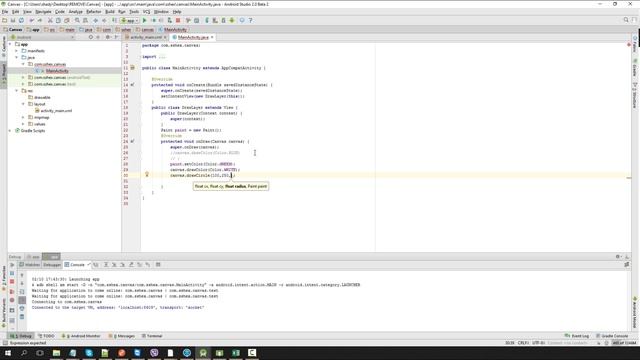This screenshot has width=640, height=360.
Task: Click the red error stripe indicator at top of editor
Action: (629, 44)
